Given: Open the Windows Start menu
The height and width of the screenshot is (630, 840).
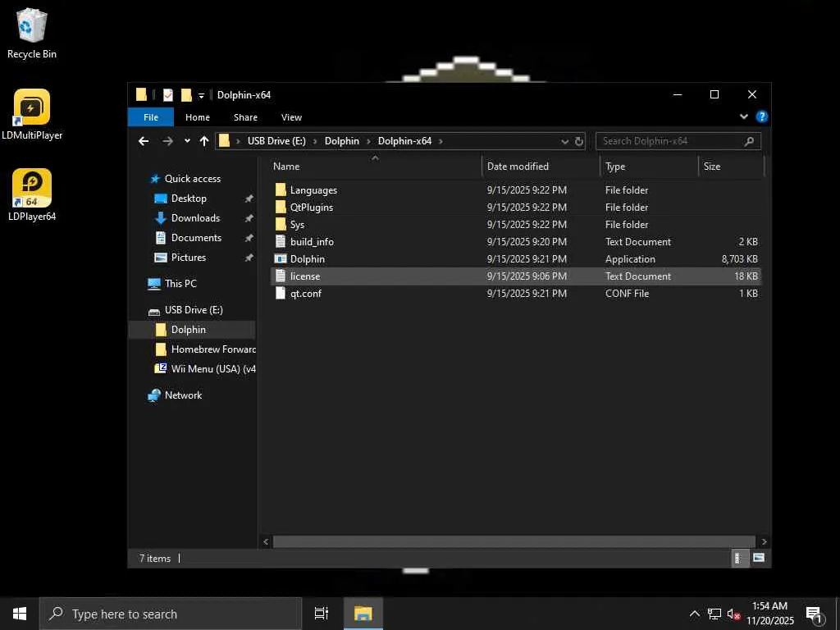Looking at the screenshot, I should (20, 614).
